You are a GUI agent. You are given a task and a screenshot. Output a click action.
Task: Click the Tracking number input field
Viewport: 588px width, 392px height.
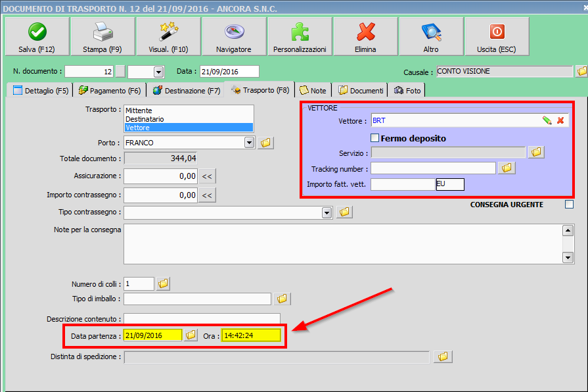[433, 168]
